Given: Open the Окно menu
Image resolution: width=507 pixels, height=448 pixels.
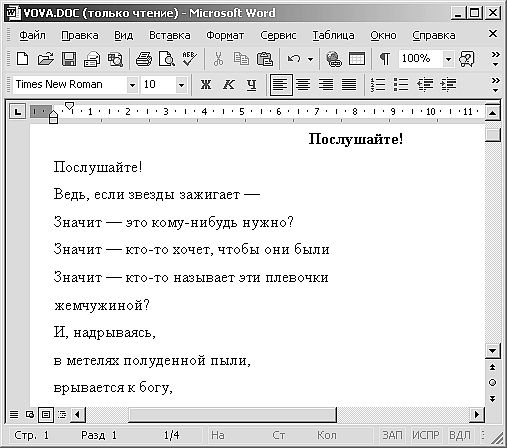Looking at the screenshot, I should (x=383, y=35).
